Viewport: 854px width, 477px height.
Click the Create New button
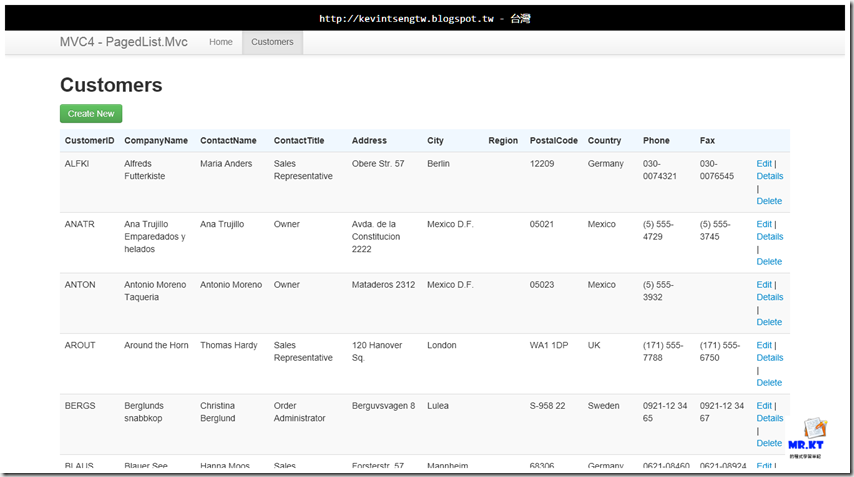91,114
